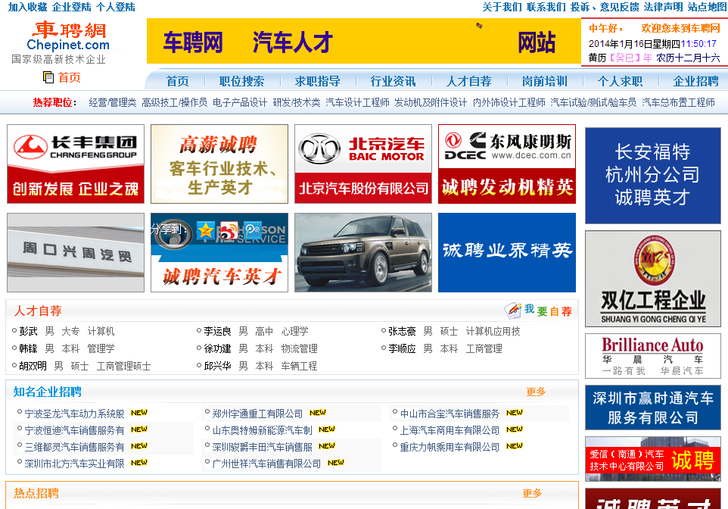The height and width of the screenshot is (509, 728).
Task: Open 李运良 candidate profile
Action: point(217,331)
